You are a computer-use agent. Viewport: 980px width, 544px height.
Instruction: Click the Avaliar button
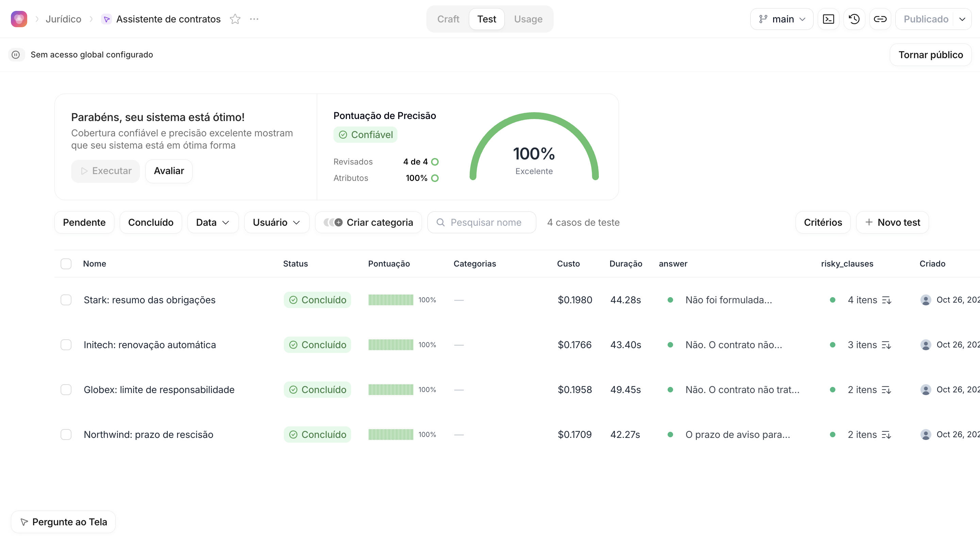[x=169, y=171]
